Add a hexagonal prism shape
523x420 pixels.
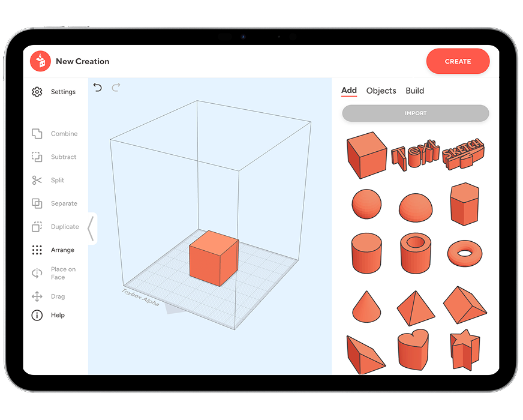pos(465,204)
